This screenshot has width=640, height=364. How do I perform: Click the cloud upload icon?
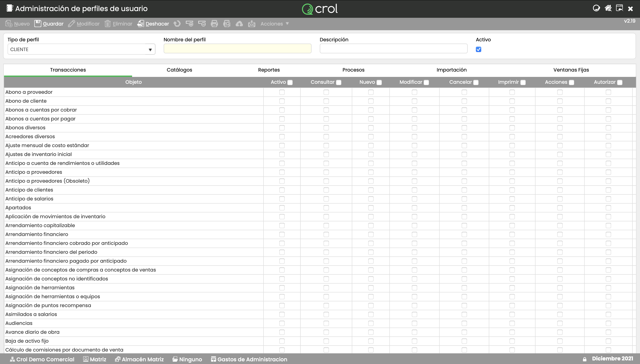(239, 24)
